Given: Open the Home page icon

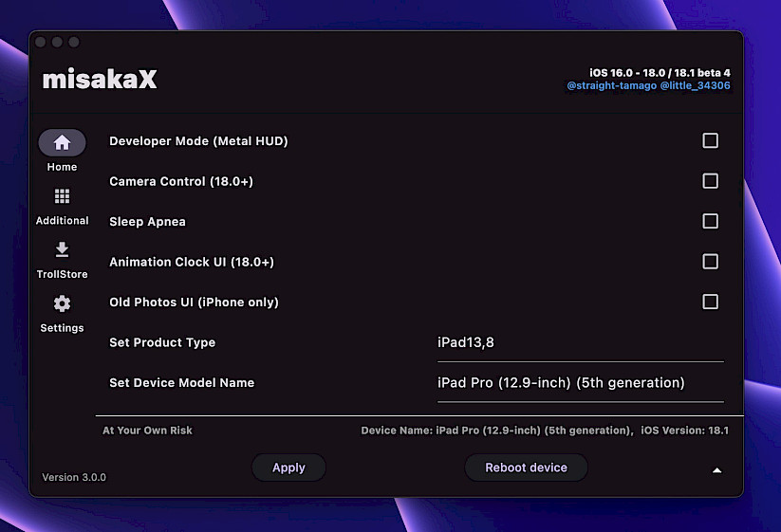Looking at the screenshot, I should (62, 143).
